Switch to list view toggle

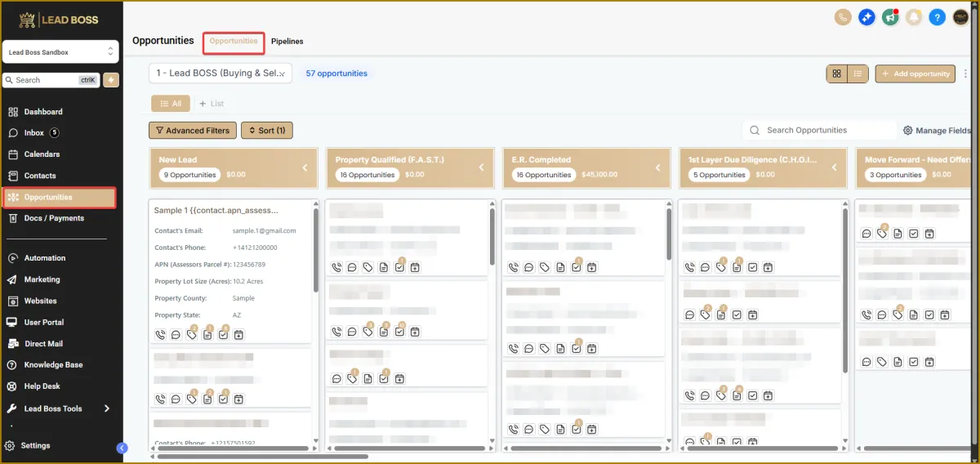pos(857,74)
